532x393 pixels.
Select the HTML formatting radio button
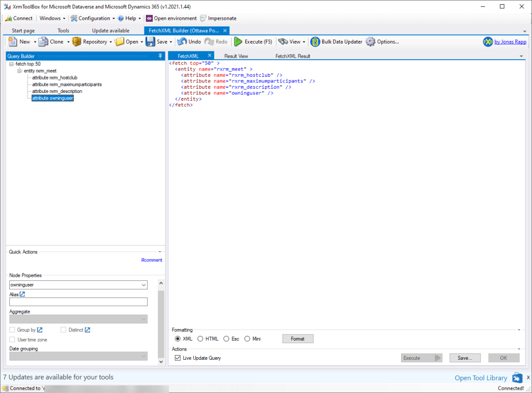(201, 339)
